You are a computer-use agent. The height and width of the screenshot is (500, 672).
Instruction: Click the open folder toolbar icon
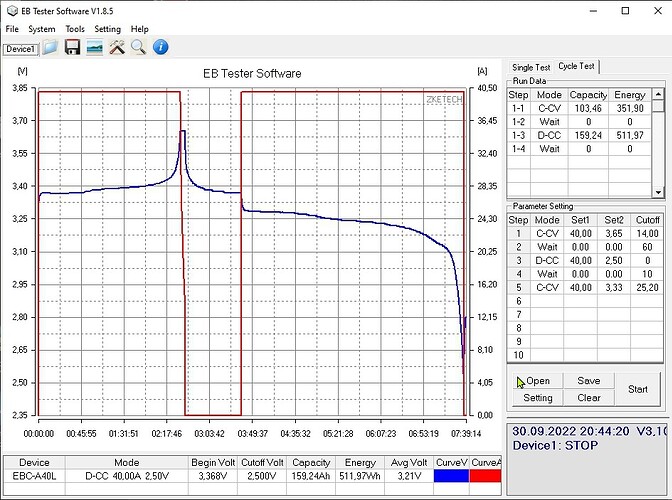pyautogui.click(x=50, y=47)
